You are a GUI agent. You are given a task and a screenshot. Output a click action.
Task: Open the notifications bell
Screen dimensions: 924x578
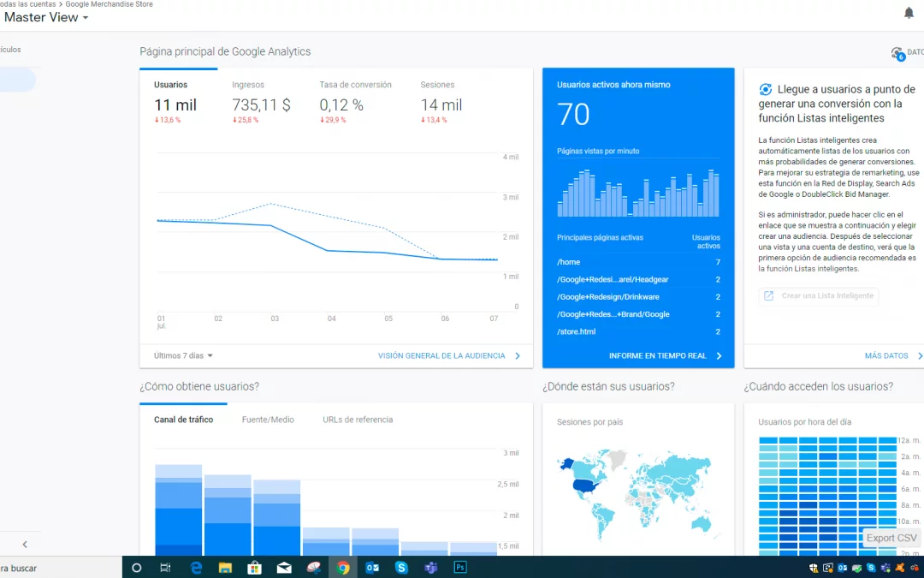pos(909,13)
